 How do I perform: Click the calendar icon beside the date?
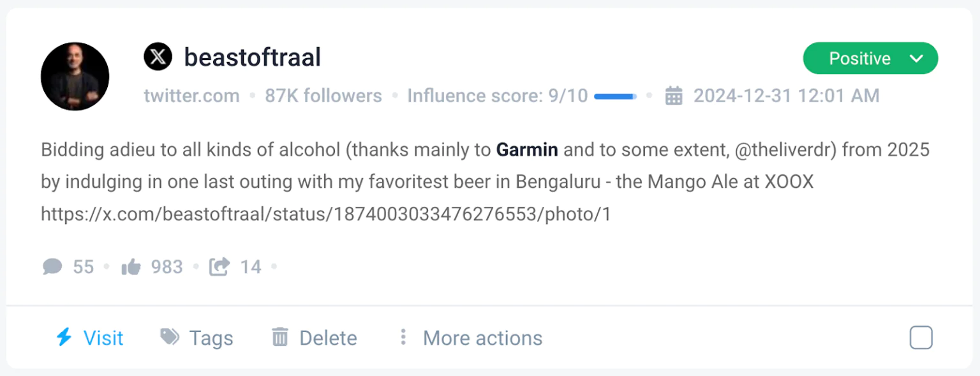[x=674, y=96]
